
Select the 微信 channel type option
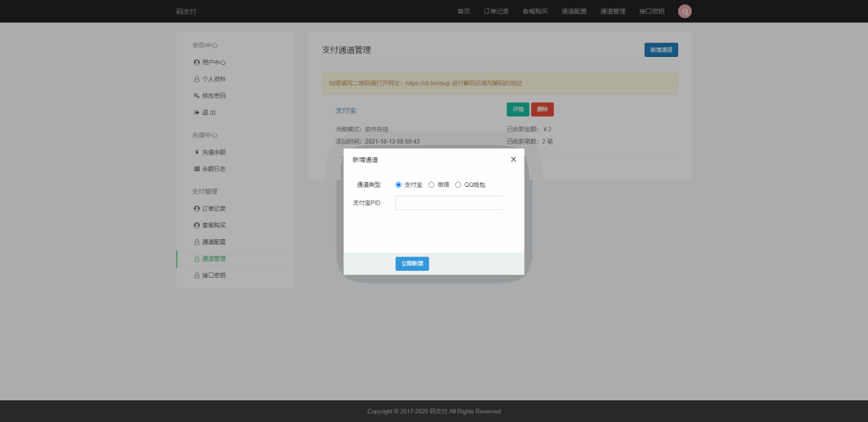click(x=431, y=185)
